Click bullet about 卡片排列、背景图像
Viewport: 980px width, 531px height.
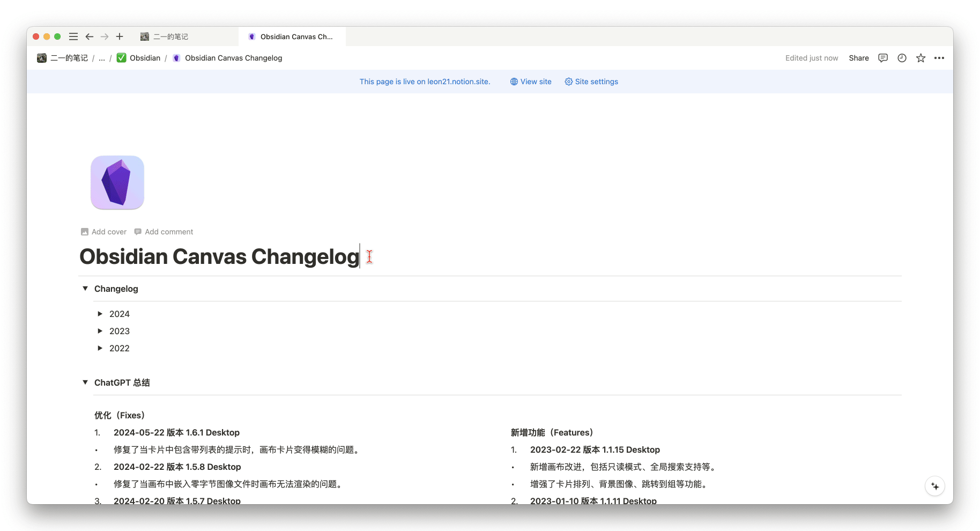[x=620, y=484]
